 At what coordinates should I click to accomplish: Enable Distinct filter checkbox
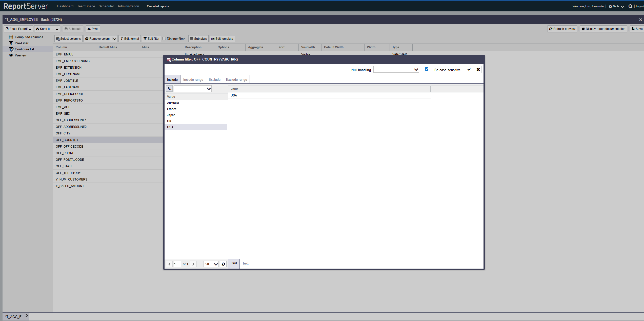pyautogui.click(x=164, y=38)
